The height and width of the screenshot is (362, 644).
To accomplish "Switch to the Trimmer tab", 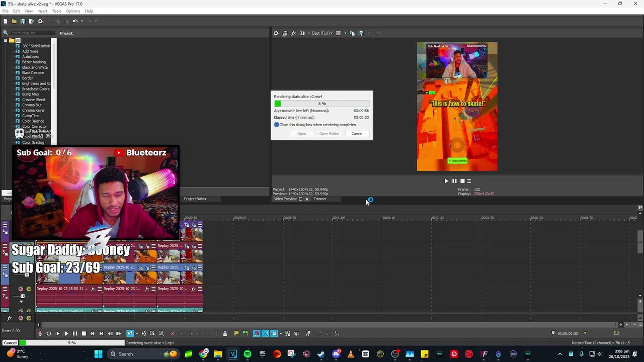I will point(320,199).
